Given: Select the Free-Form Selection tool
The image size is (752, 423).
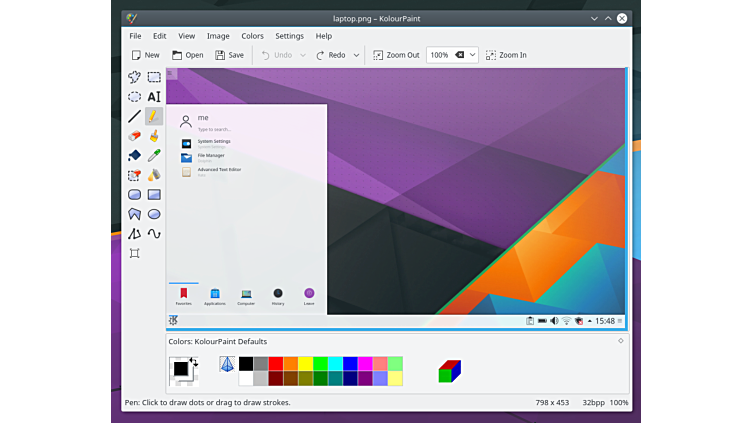Looking at the screenshot, I should pyautogui.click(x=134, y=77).
